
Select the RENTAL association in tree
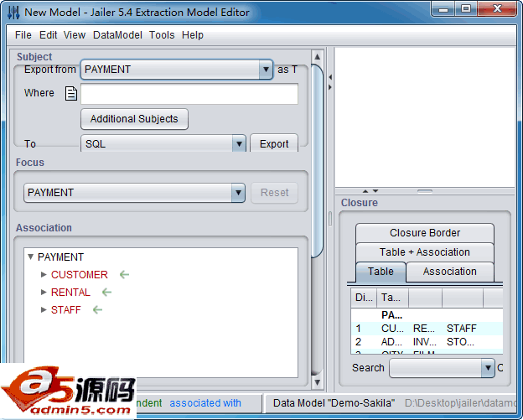point(70,293)
